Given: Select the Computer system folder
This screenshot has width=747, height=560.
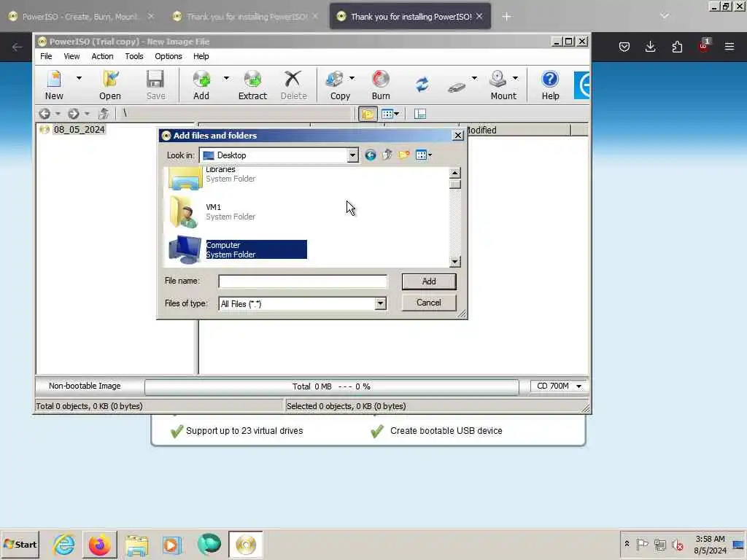Looking at the screenshot, I should click(237, 249).
